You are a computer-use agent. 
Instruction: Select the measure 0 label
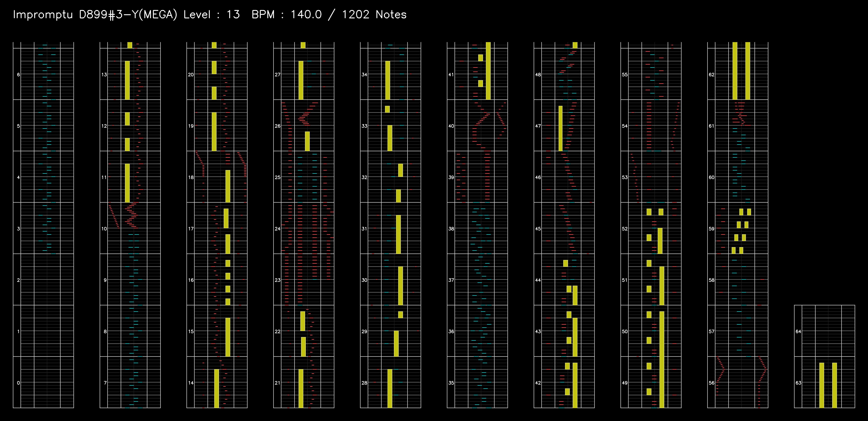click(18, 382)
